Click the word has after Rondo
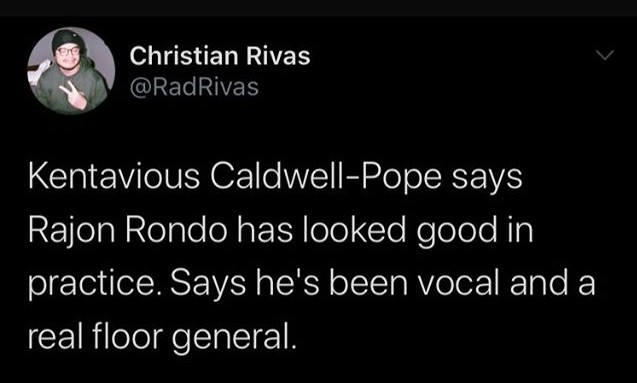637x383 pixels. pyautogui.click(x=264, y=230)
